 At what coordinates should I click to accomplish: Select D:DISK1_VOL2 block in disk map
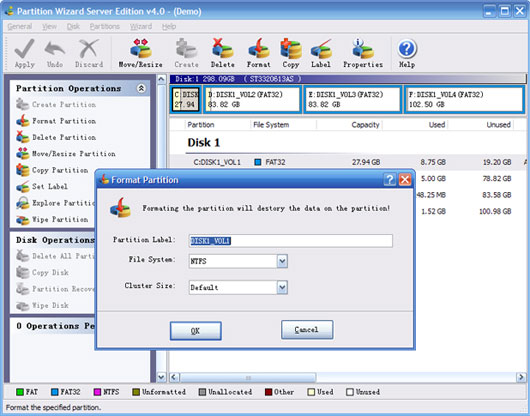click(x=252, y=99)
